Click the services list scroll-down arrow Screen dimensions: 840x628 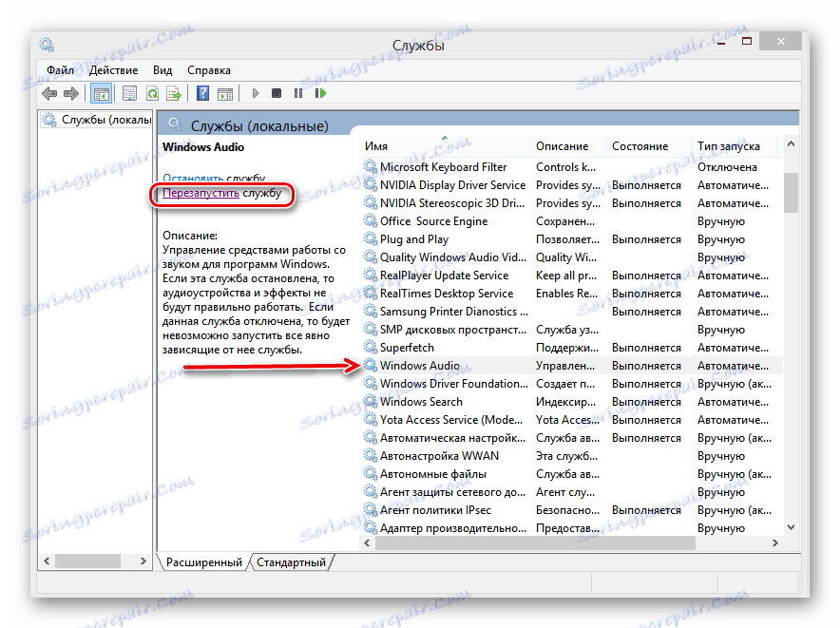pos(791,528)
